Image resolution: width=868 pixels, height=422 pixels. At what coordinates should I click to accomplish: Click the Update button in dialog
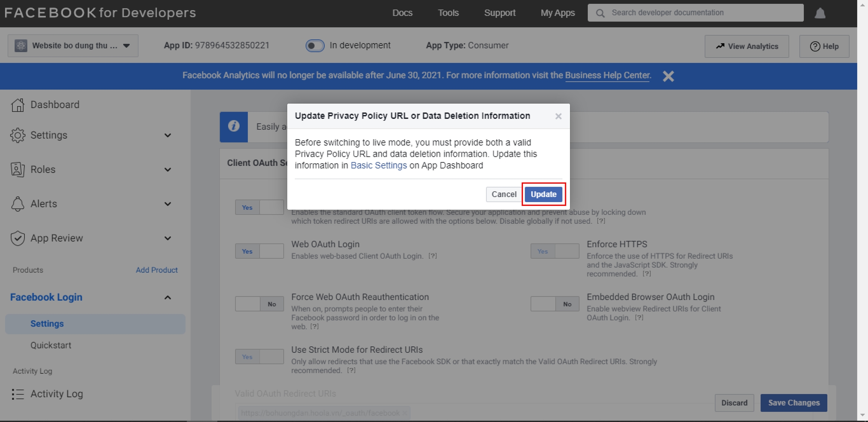543,194
